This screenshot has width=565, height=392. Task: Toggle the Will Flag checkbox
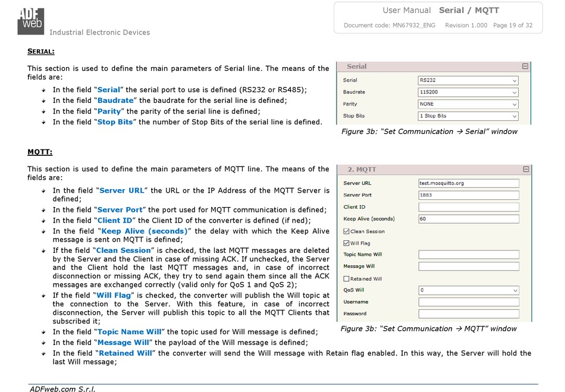tap(347, 243)
